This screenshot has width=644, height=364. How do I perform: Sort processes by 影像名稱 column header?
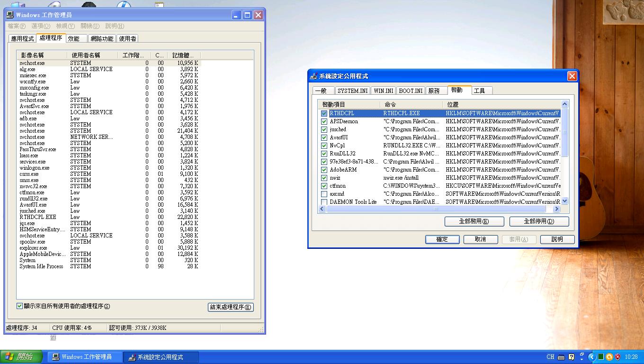(42, 55)
